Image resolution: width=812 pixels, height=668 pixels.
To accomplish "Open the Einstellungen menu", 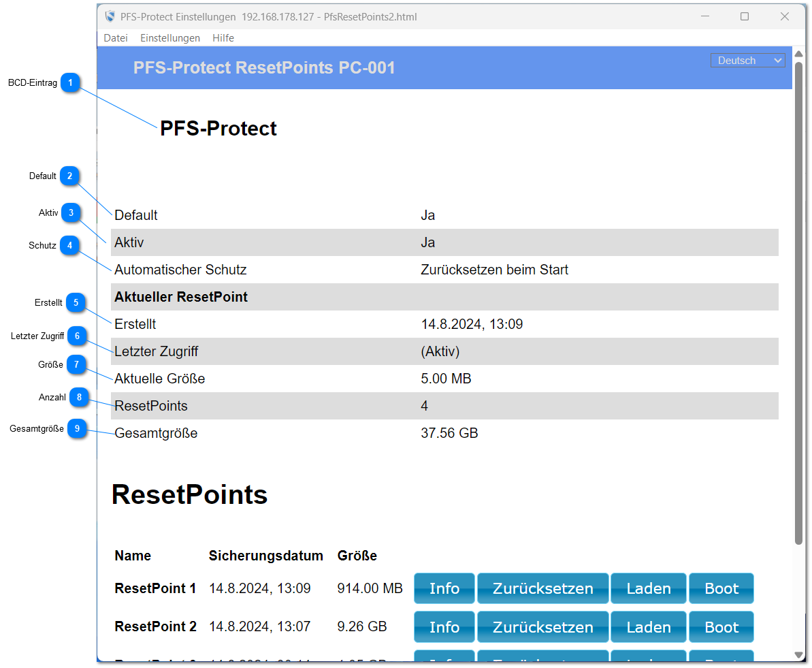I will pyautogui.click(x=169, y=38).
